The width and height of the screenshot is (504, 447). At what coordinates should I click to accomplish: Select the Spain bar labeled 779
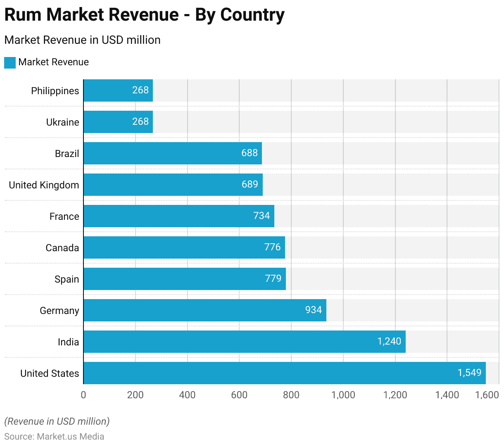tap(185, 279)
